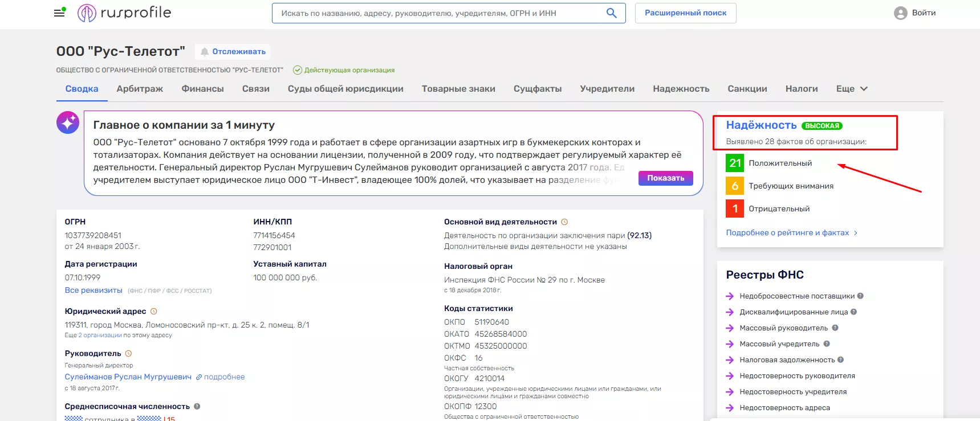Click the purple AI sparkle icon
Screen dimensions: 980x421
[68, 122]
